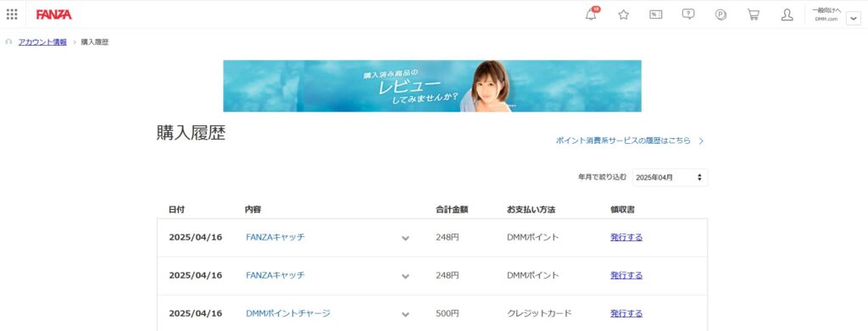Click the 合計金額 column header
The height and width of the screenshot is (331, 868).
click(x=453, y=210)
